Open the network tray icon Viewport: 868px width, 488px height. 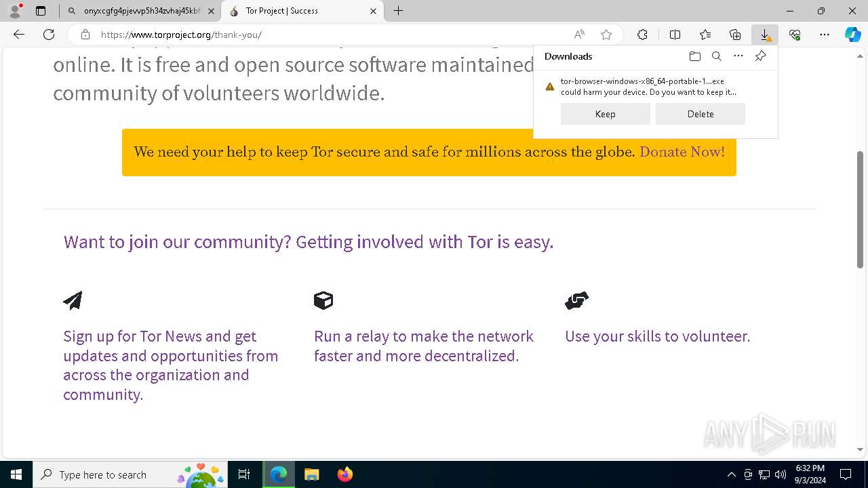[764, 474]
